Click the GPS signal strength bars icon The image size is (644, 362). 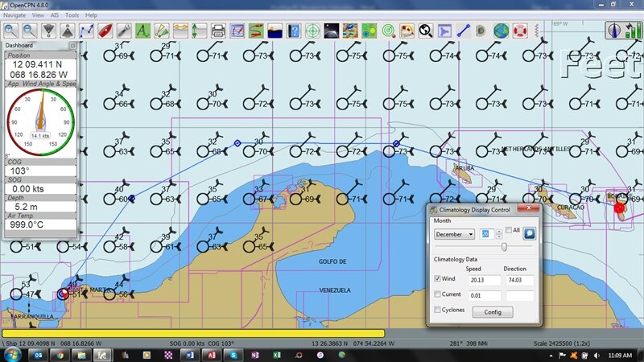click(633, 31)
